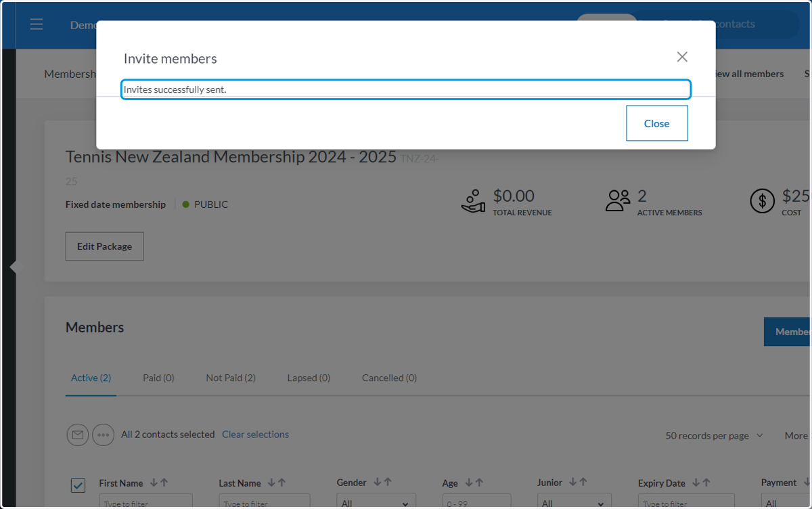The width and height of the screenshot is (812, 509).
Task: Close the Invite members dialog with X
Action: pyautogui.click(x=682, y=57)
